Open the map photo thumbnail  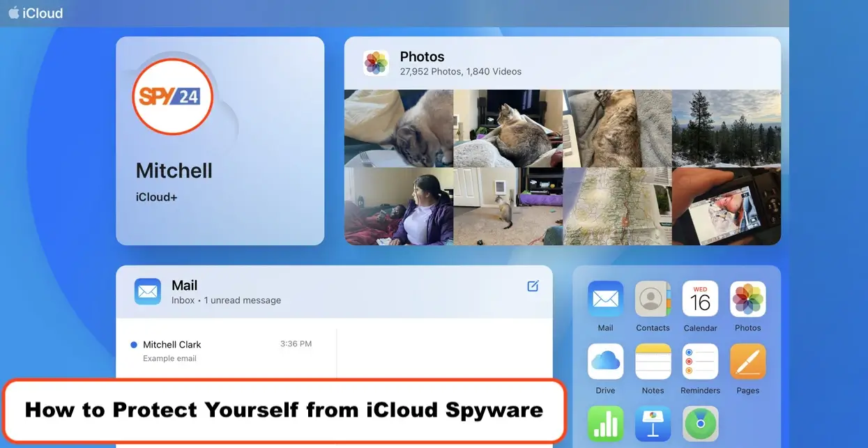tap(617, 206)
